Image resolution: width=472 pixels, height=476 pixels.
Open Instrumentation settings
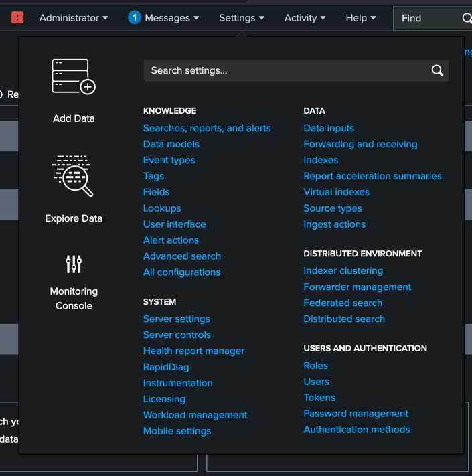[x=177, y=383]
